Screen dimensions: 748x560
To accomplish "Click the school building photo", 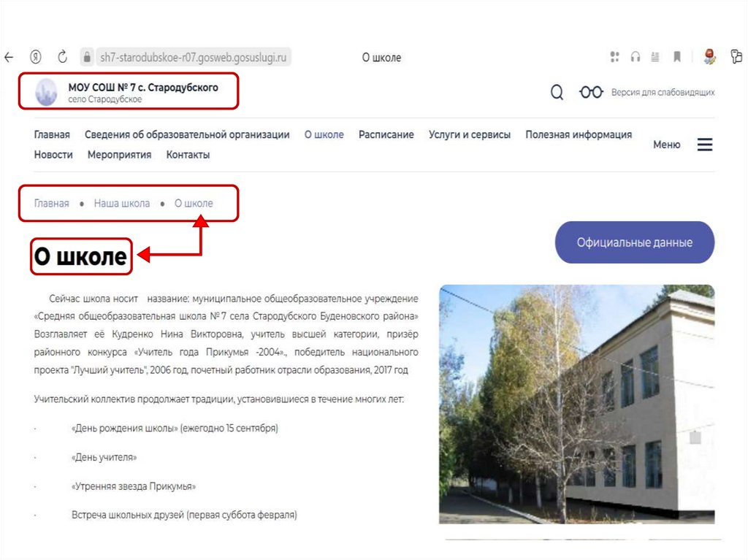I will 577,404.
